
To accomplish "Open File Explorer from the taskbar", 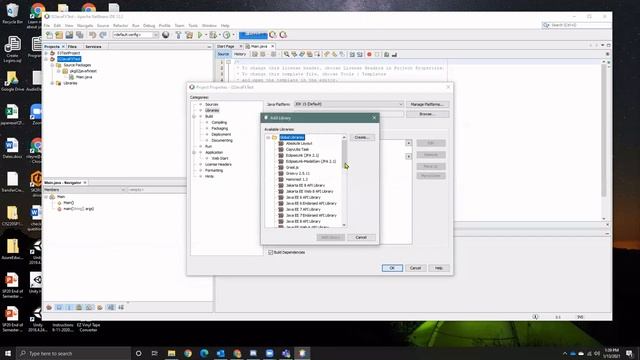I will tap(171, 353).
